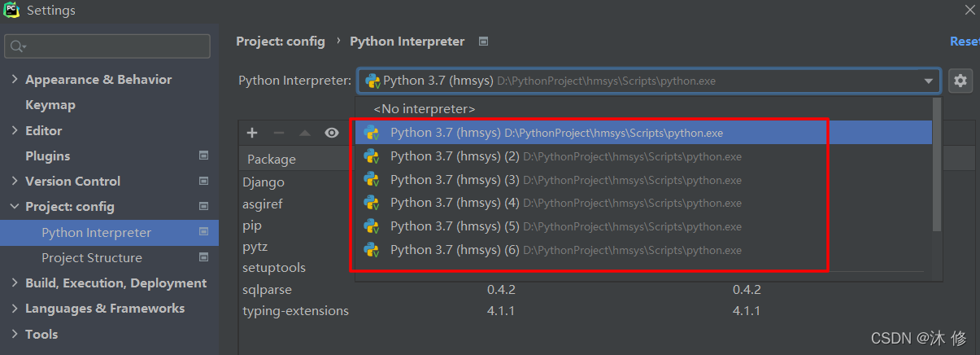
Task: Click project-level icon beside Version Control
Action: pos(203,181)
